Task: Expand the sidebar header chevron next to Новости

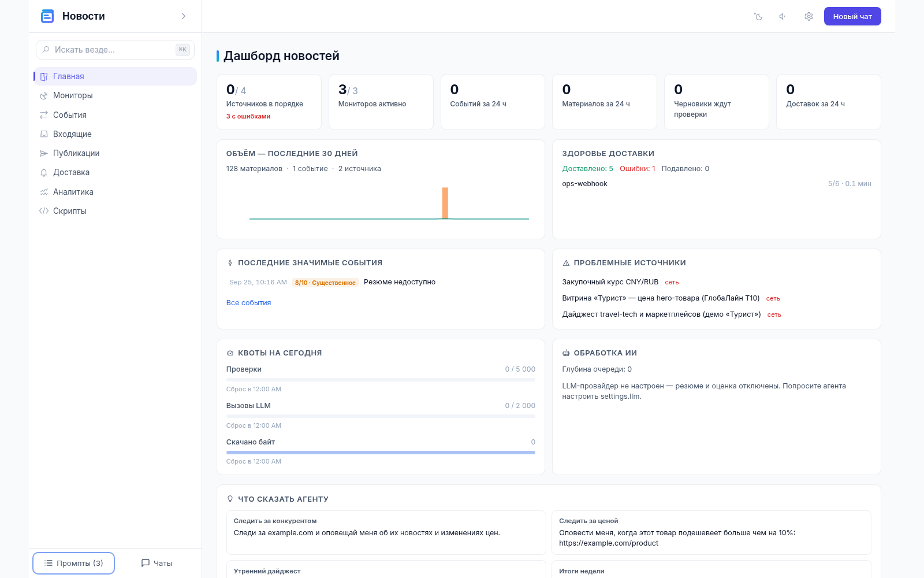Action: (184, 16)
